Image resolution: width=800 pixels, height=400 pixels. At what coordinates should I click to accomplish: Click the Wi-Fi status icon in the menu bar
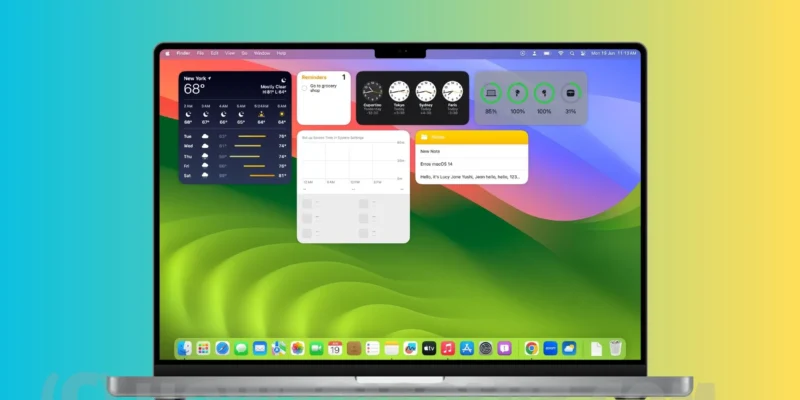pos(561,53)
